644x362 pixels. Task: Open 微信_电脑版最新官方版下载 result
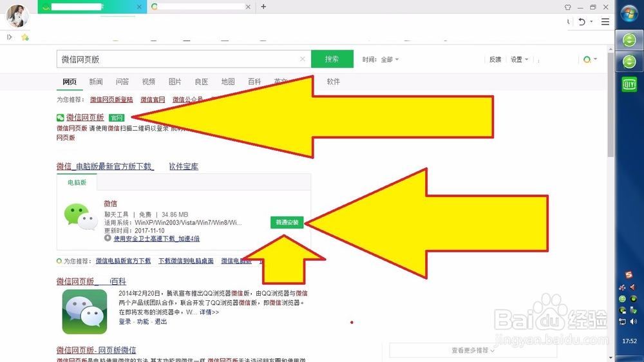pyautogui.click(x=105, y=166)
